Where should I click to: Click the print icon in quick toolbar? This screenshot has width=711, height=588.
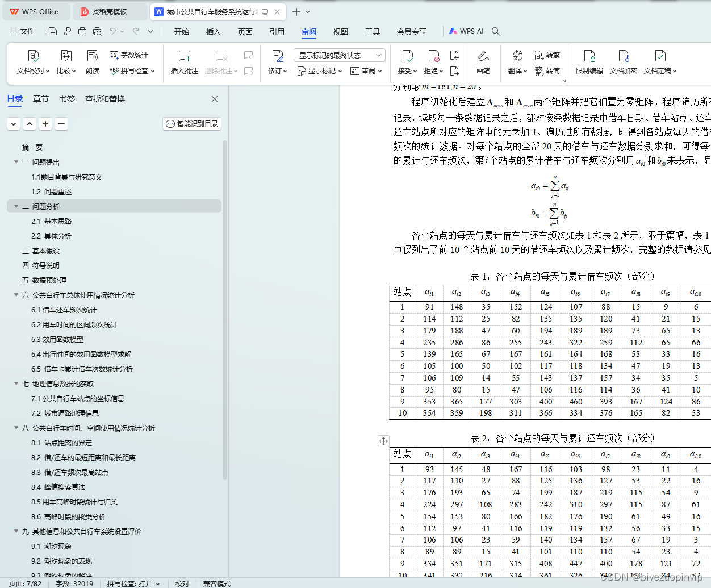click(82, 31)
